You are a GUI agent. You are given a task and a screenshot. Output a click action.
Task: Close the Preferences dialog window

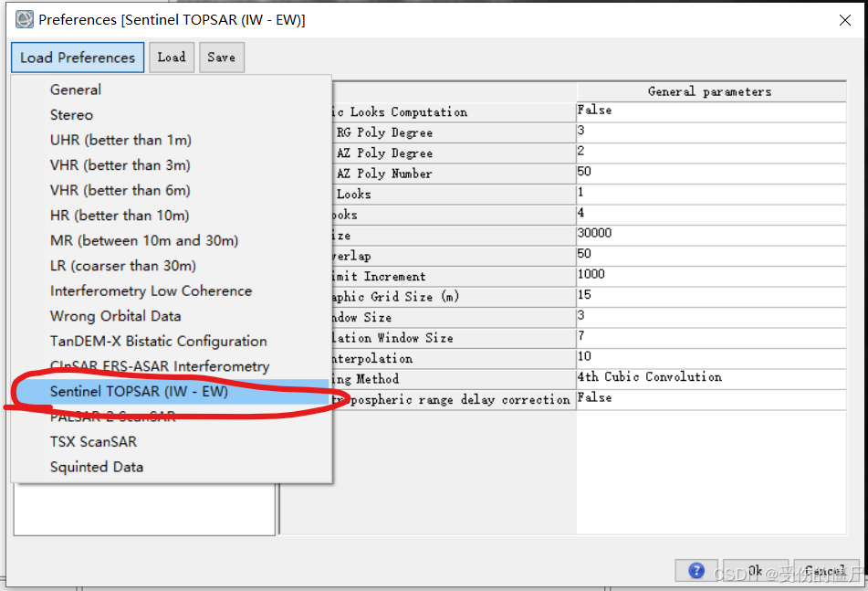click(845, 20)
